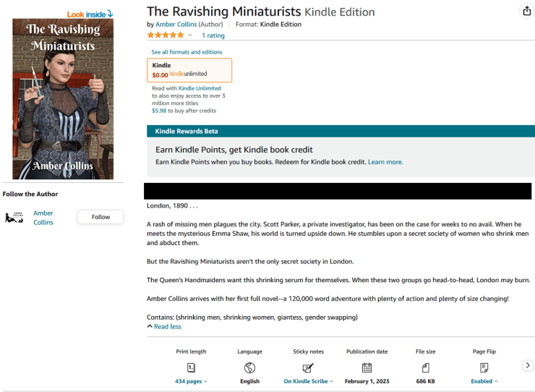Image resolution: width=535 pixels, height=392 pixels.
Task: Expand the Page Flip Enabled dropdown
Action: tap(484, 381)
